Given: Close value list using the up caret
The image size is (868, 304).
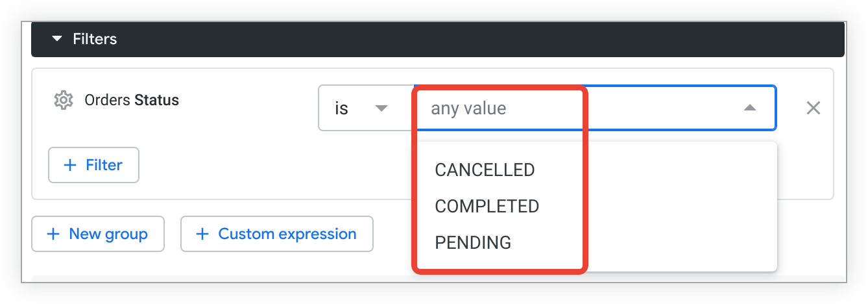Looking at the screenshot, I should pos(749,108).
